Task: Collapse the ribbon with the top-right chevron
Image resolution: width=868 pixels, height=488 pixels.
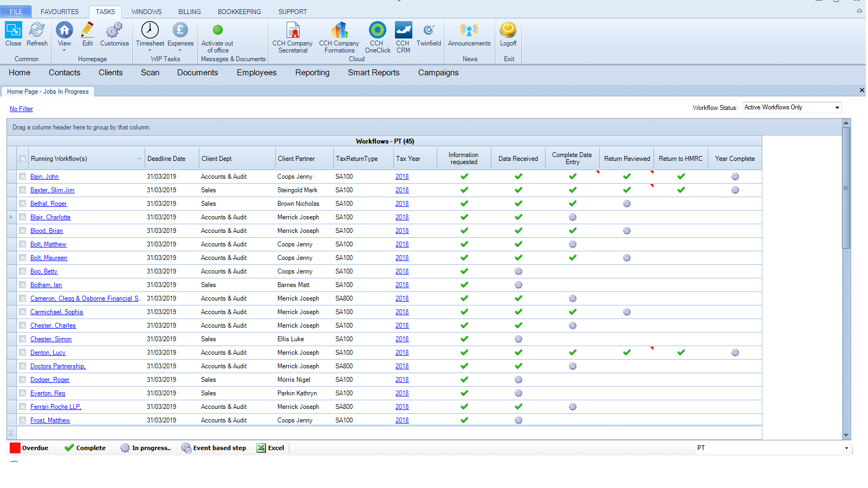Action: (x=859, y=11)
